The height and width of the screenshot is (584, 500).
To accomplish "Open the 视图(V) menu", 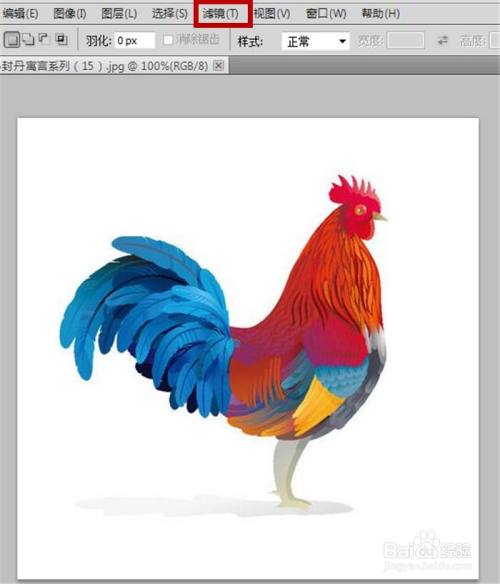I will click(x=272, y=14).
